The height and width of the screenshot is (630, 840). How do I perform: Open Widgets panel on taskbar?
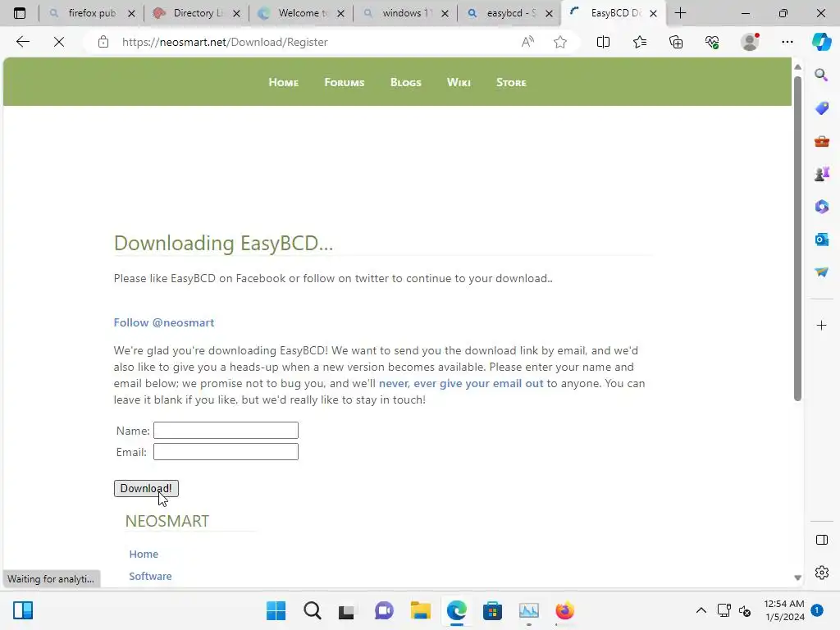(x=23, y=610)
